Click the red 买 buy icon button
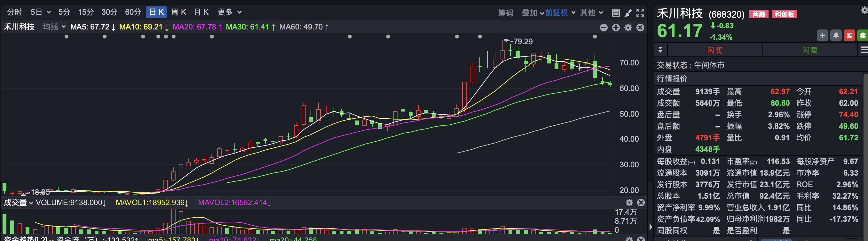This screenshot has height=241, width=868. pyautogui.click(x=849, y=36)
